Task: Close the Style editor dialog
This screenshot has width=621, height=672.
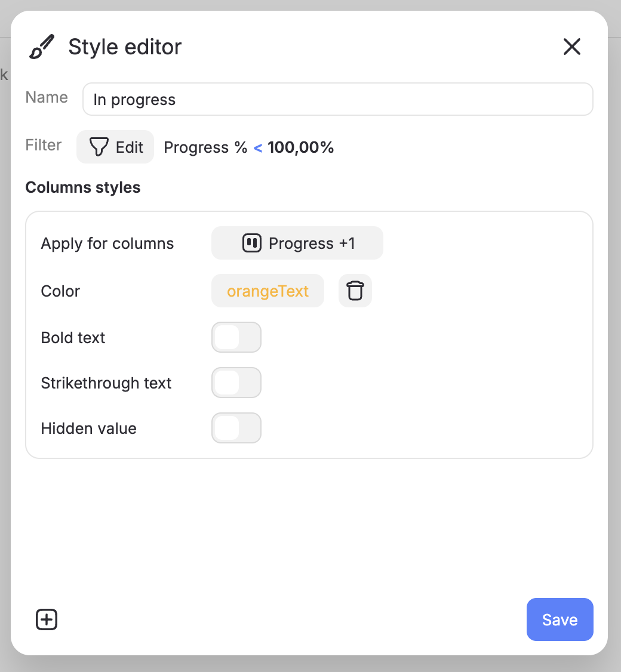Action: [x=572, y=47]
